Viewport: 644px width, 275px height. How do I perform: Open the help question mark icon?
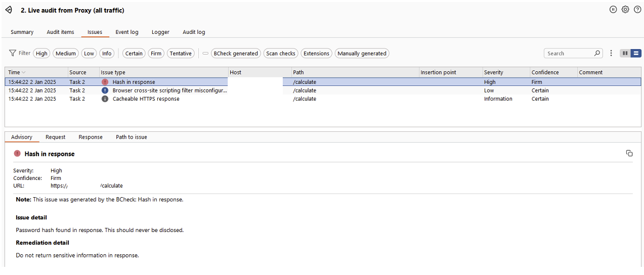click(637, 10)
